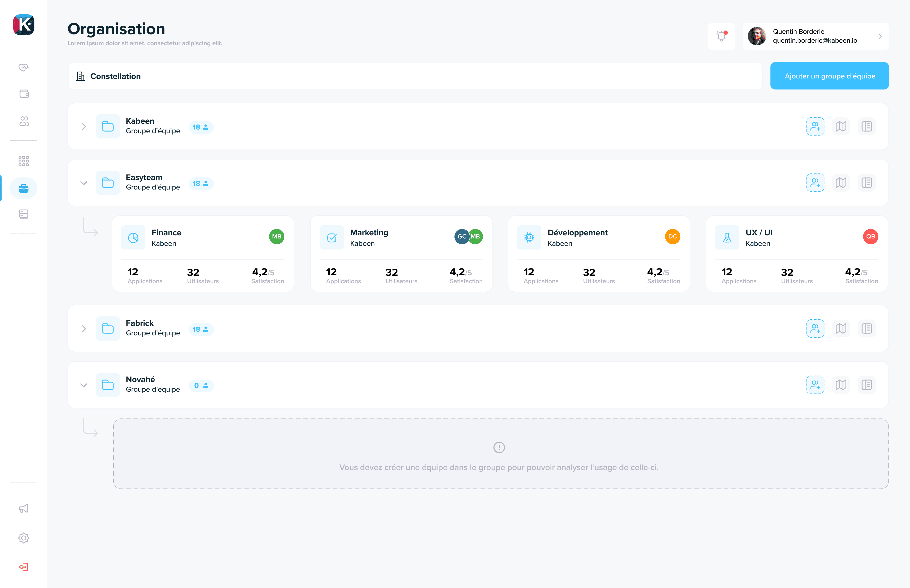Expand the Fabrick group row
910x588 pixels.
84,328
